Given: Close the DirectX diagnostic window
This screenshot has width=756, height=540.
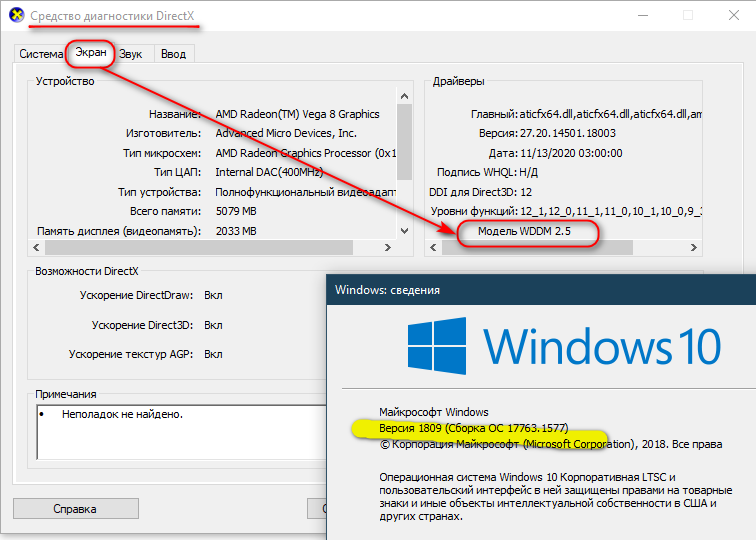Looking at the screenshot, I should click(734, 15).
